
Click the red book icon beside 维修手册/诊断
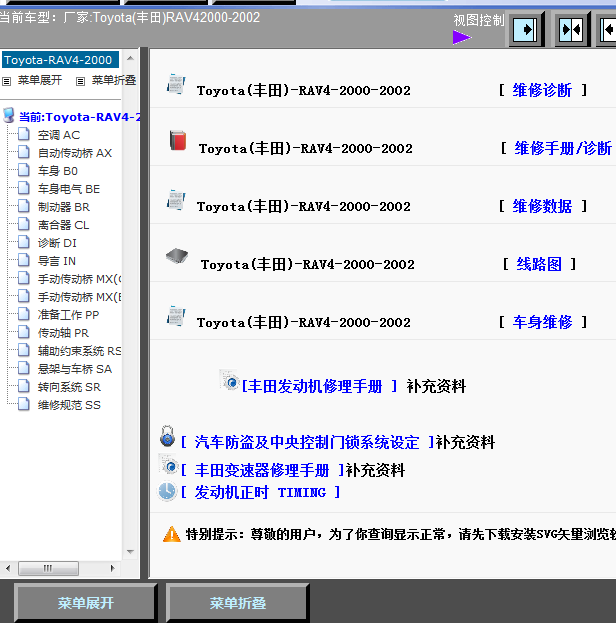click(x=178, y=141)
